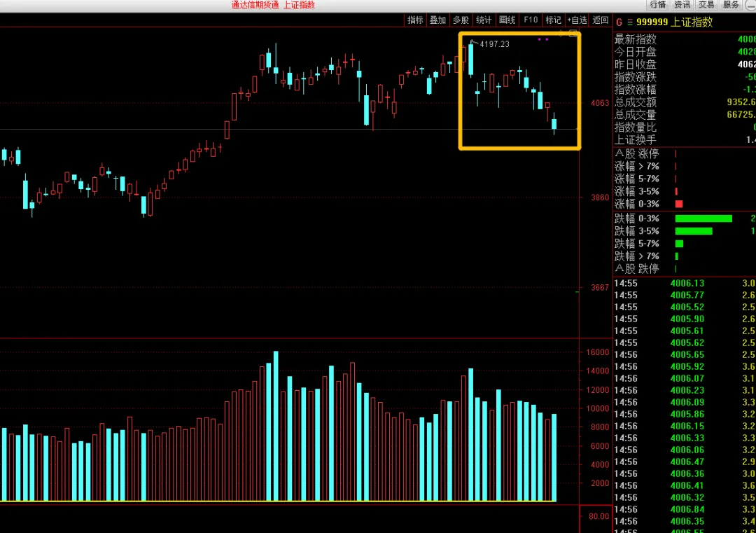Click the 999999 上证指数 title
The image size is (756, 533).
click(674, 22)
